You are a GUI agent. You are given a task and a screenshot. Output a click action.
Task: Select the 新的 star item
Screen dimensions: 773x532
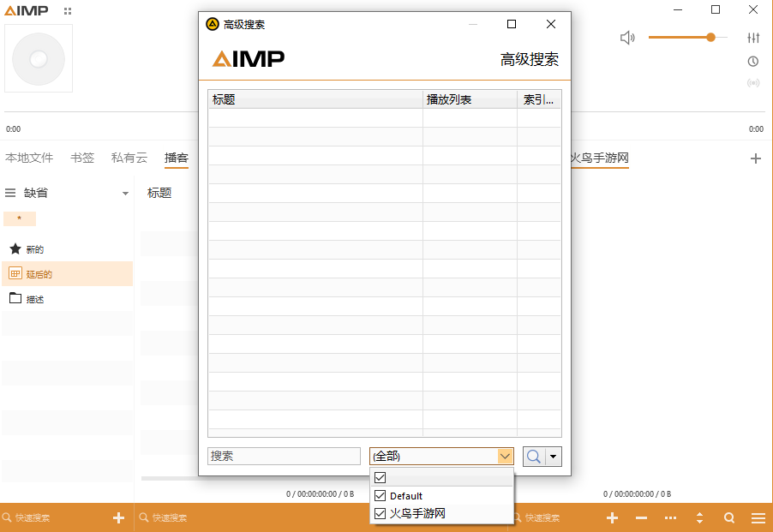click(x=67, y=249)
